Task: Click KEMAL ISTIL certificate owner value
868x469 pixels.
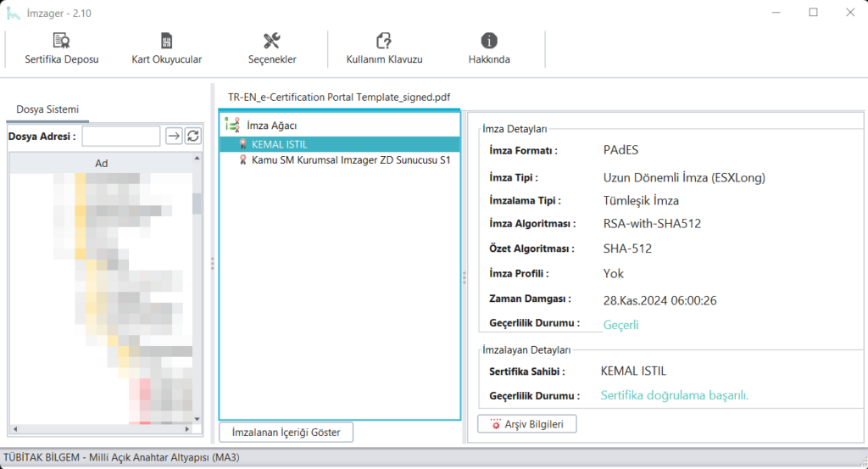Action: (633, 371)
